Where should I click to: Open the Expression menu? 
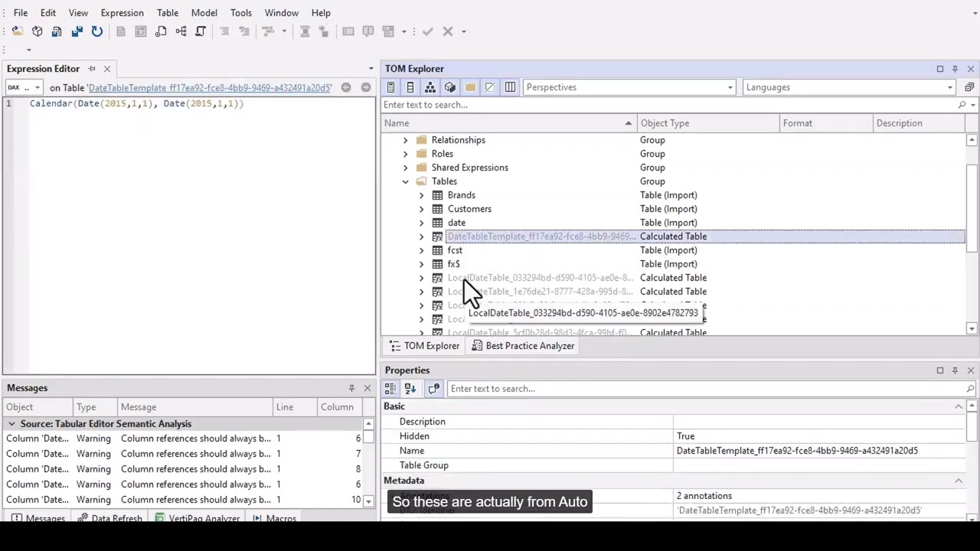(122, 13)
